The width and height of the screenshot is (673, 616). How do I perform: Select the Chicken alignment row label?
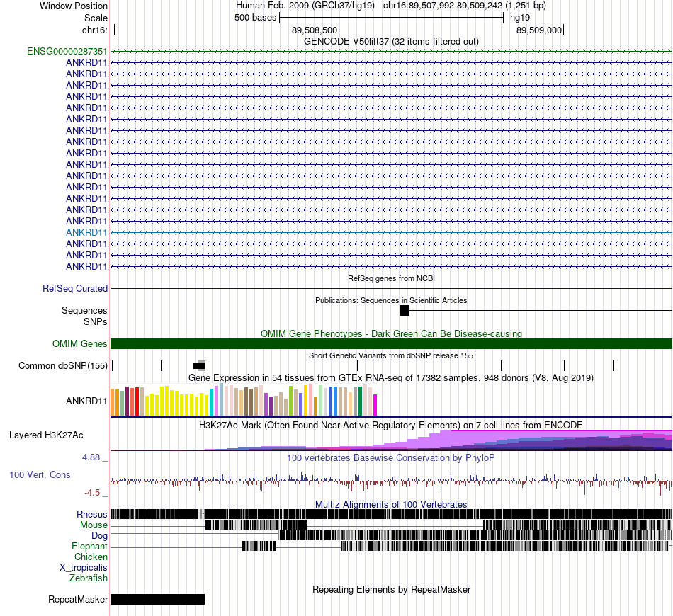tap(91, 557)
